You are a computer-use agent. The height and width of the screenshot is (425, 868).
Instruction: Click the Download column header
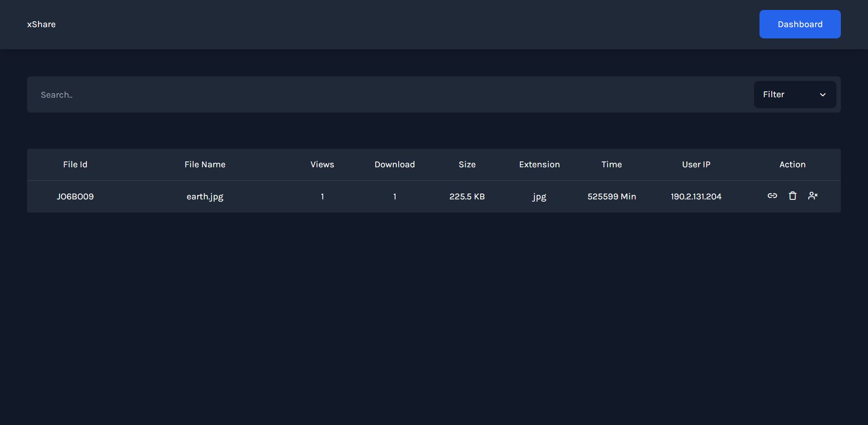tap(395, 165)
